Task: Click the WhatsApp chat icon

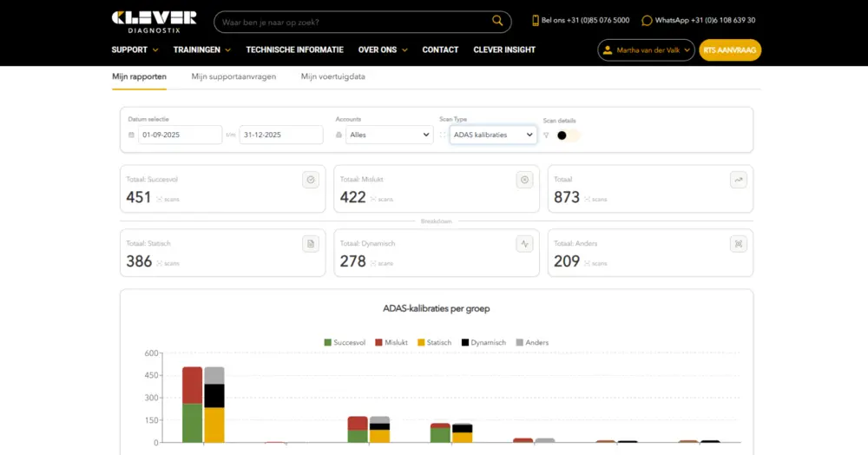Action: 647,21
